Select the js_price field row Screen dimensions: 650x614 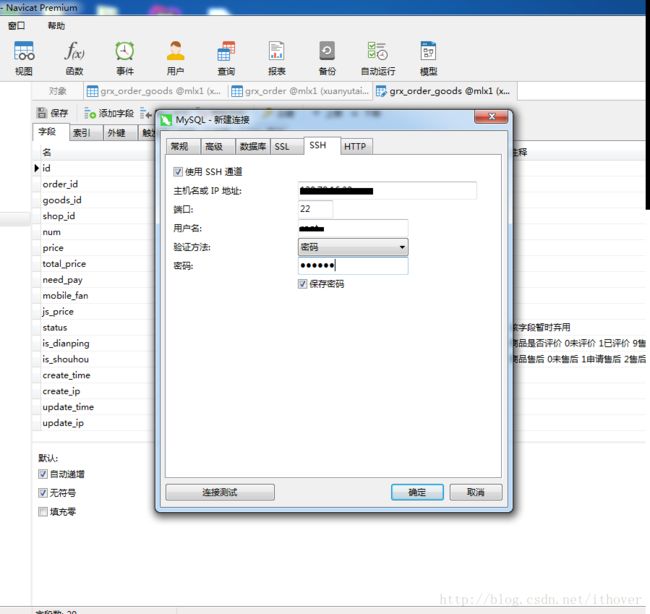pos(94,312)
